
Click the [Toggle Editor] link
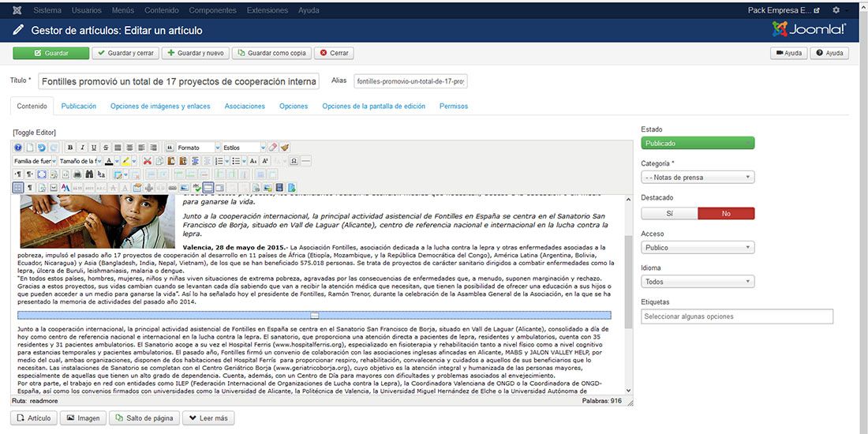tap(34, 133)
